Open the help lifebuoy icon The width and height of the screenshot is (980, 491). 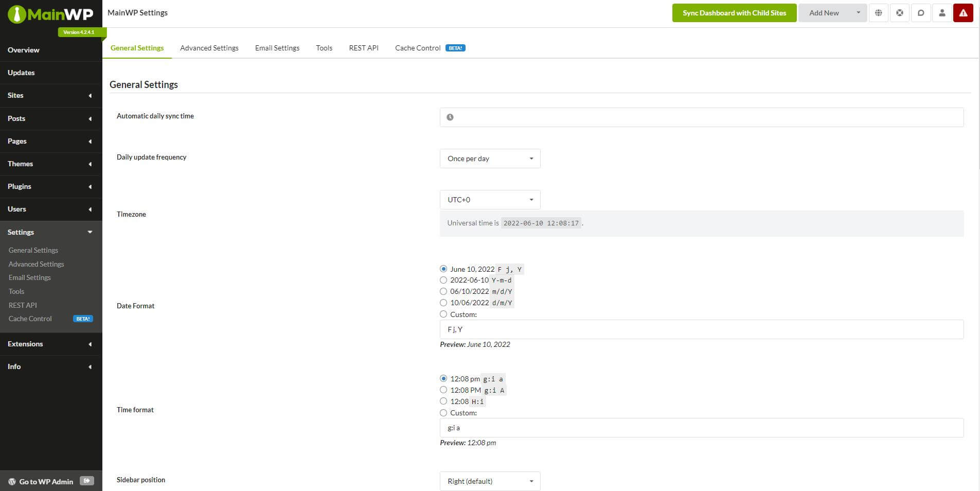(900, 13)
